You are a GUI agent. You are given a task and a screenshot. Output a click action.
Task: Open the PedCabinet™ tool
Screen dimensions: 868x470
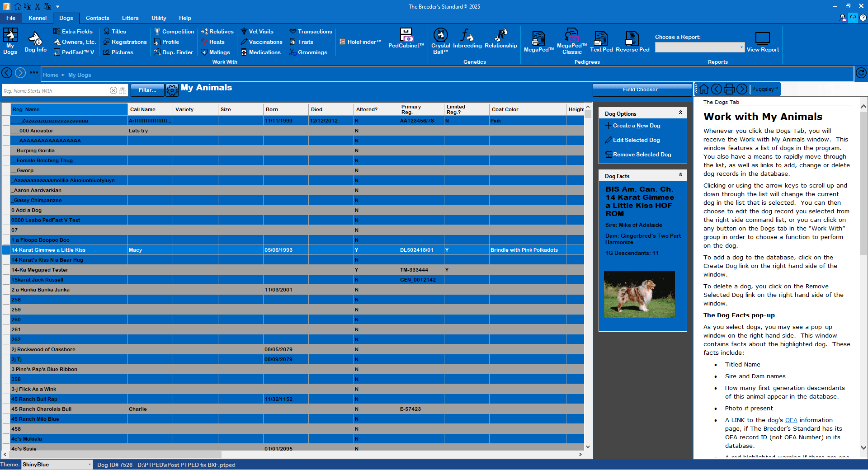tap(406, 42)
